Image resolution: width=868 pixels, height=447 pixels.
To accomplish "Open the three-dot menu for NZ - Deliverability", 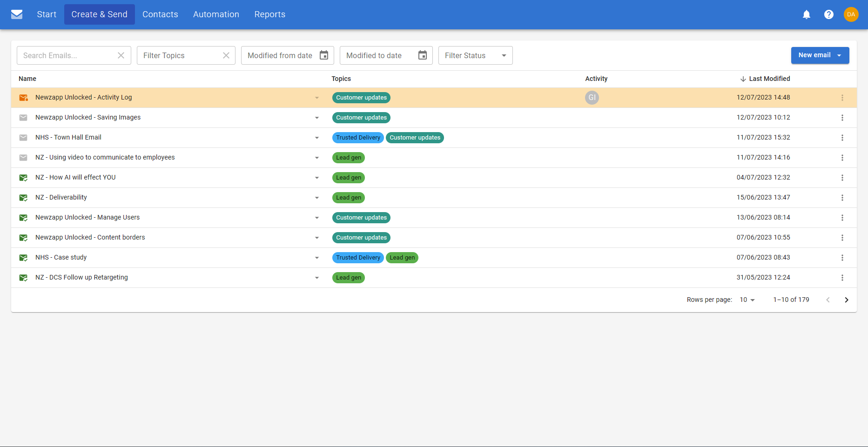I will (x=842, y=198).
